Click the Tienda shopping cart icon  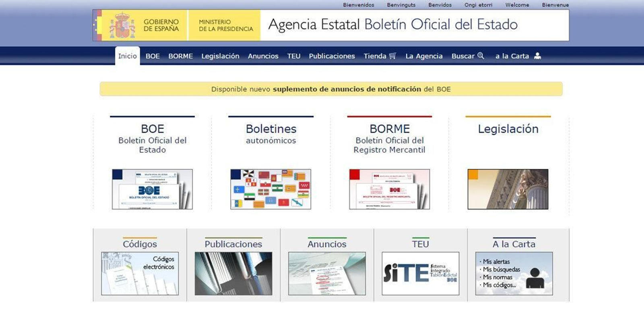392,56
